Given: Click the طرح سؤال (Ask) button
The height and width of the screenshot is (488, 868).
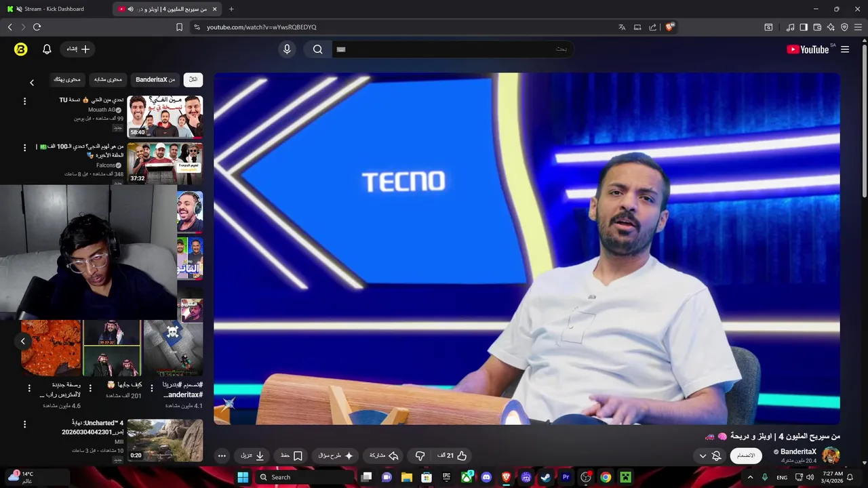Looking at the screenshot, I should tap(336, 455).
